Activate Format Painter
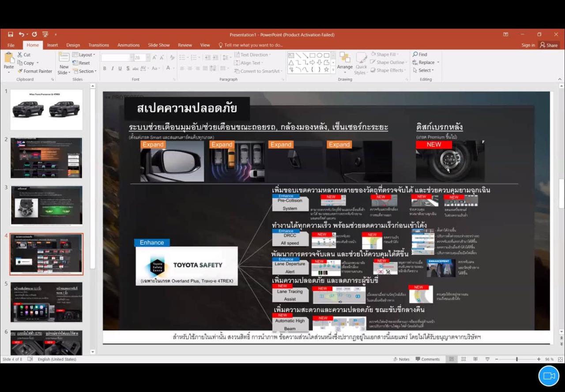Viewport: 565px width, 392px height. 34,71
